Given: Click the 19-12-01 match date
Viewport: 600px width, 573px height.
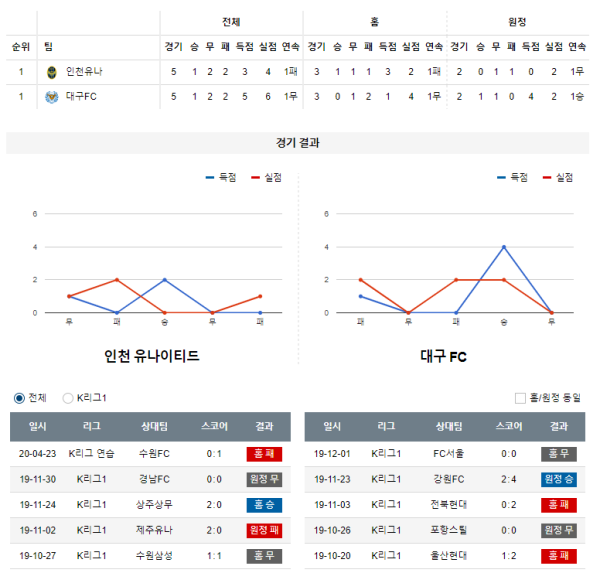Looking at the screenshot, I should (x=332, y=454).
